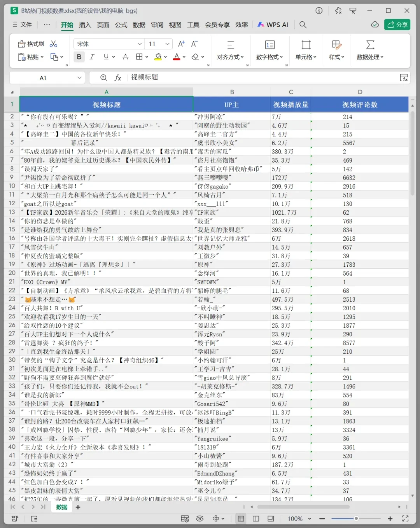Select row 10 header
Screen dimensions: 420x528
(12, 186)
